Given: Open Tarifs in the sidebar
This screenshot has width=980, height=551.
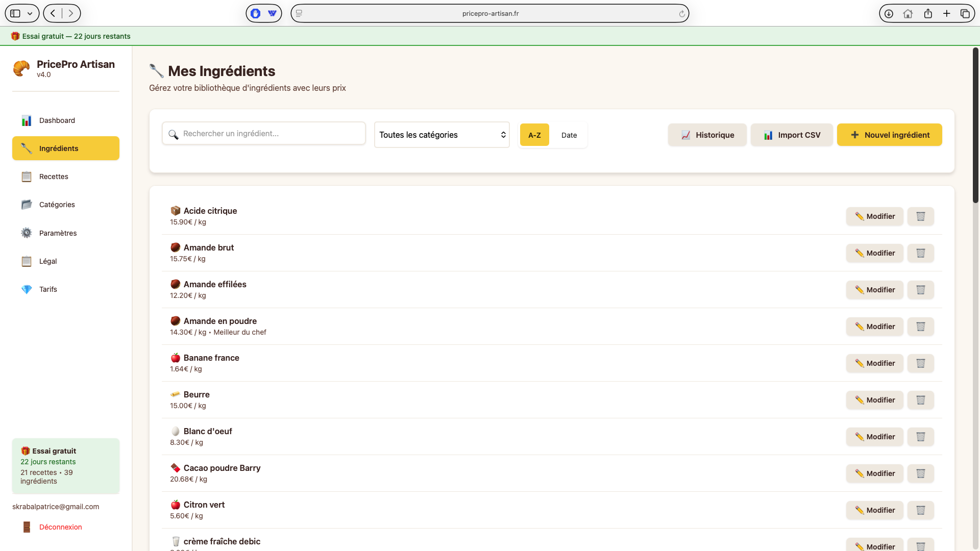Looking at the screenshot, I should (x=66, y=289).
